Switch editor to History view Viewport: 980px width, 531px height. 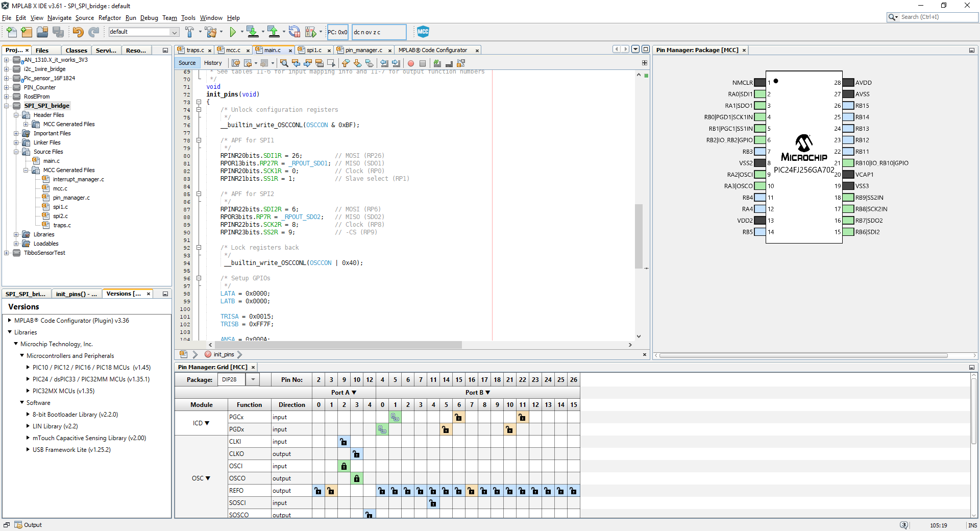pos(213,63)
